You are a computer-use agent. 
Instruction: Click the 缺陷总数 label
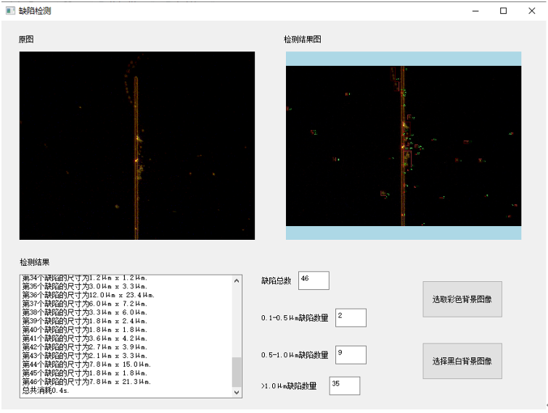(x=276, y=281)
